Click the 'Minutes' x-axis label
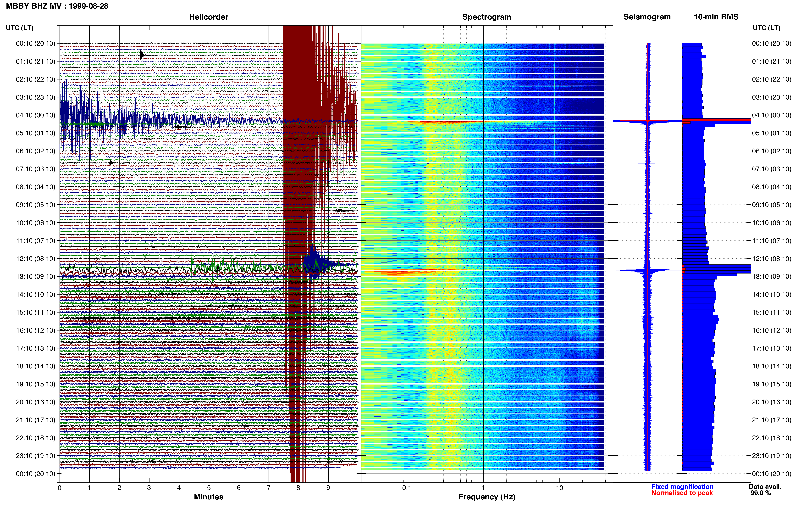Image resolution: width=812 pixels, height=508 pixels. (x=209, y=497)
